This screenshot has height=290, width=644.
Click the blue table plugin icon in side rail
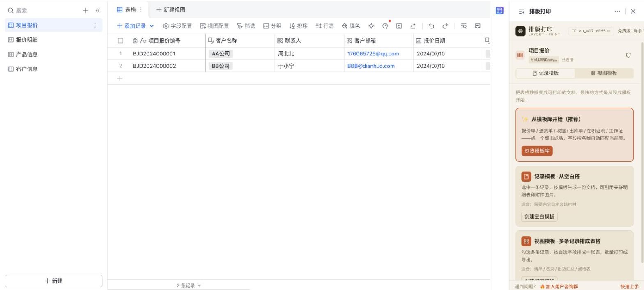click(x=499, y=11)
